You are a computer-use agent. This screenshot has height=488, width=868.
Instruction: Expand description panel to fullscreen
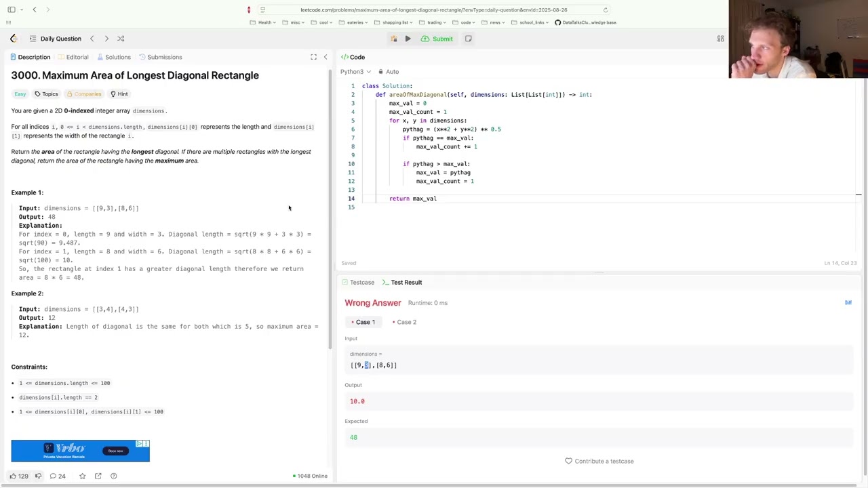tap(313, 57)
